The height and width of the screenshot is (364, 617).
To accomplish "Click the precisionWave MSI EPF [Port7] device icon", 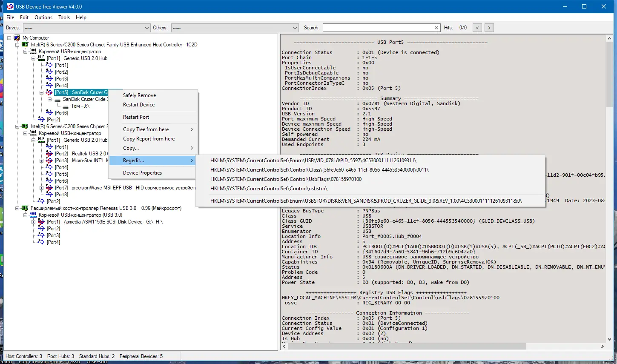I will (49, 188).
